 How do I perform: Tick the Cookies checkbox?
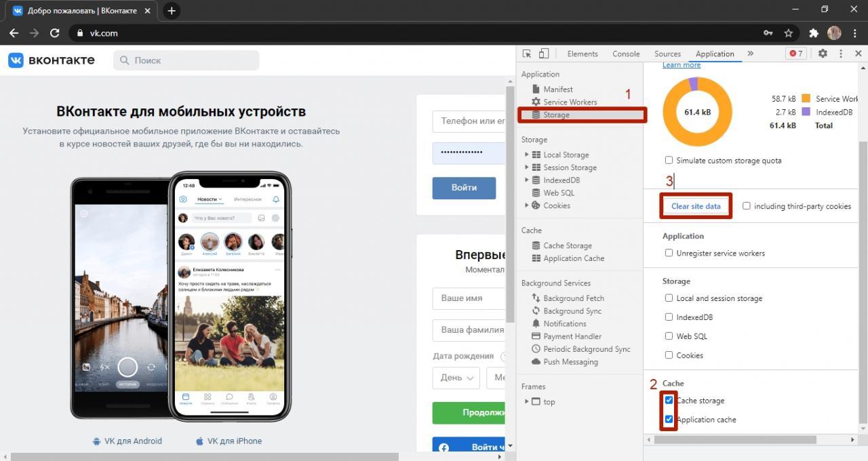pos(669,355)
